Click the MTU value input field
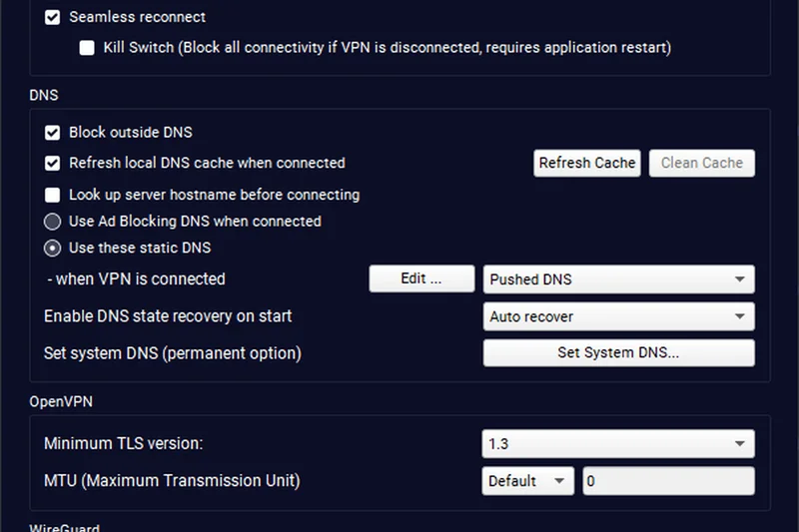Image resolution: width=799 pixels, height=532 pixels. point(668,481)
